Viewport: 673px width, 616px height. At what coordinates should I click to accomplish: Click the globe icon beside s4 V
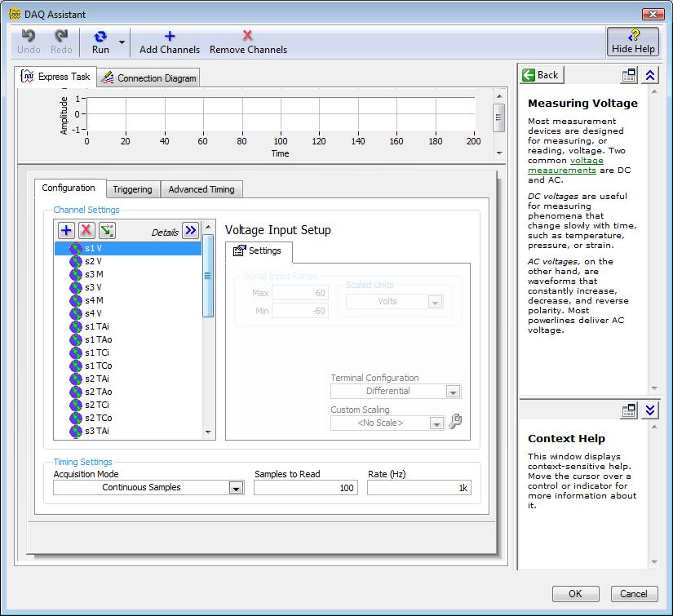click(76, 314)
